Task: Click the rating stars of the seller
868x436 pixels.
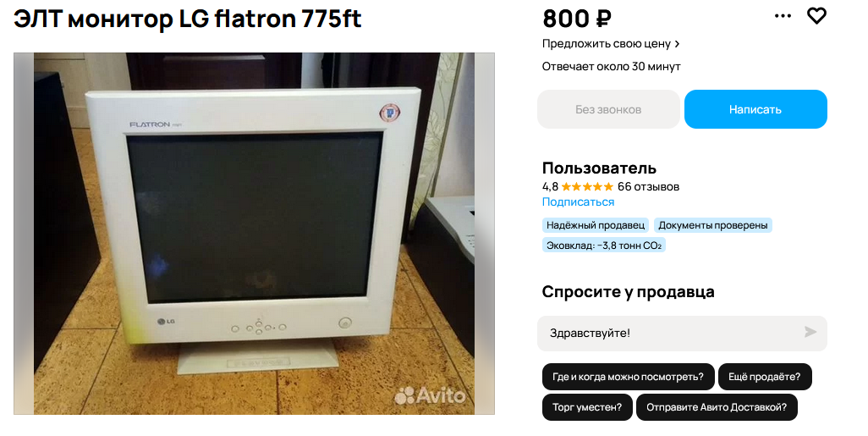Action: click(x=587, y=187)
